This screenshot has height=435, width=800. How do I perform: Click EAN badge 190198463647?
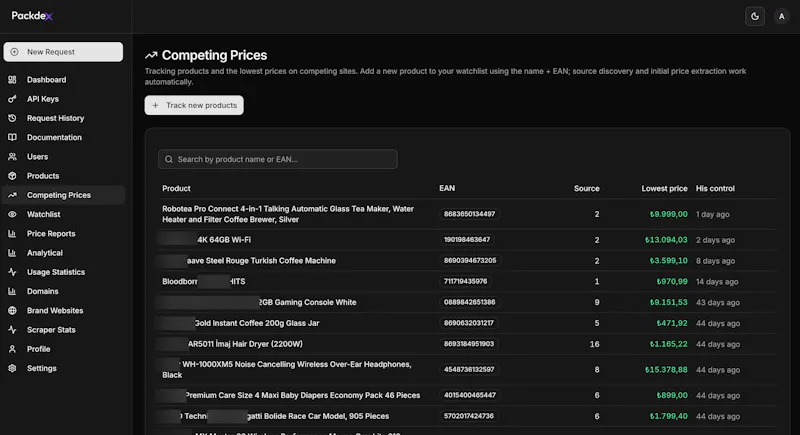point(467,240)
